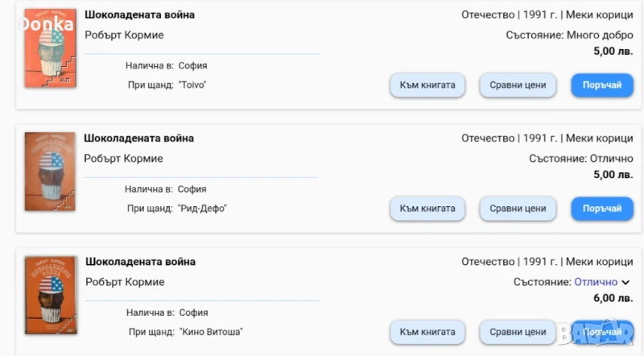This screenshot has height=356, width=644.
Task: Click author "Робърт Кормие" in third listing
Action: tap(124, 281)
